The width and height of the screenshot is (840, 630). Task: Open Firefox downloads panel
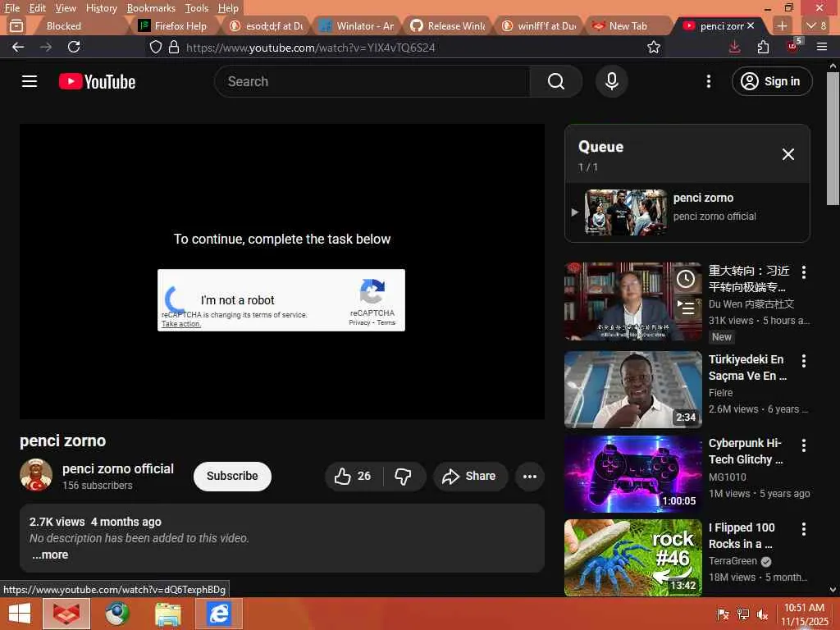pos(734,47)
